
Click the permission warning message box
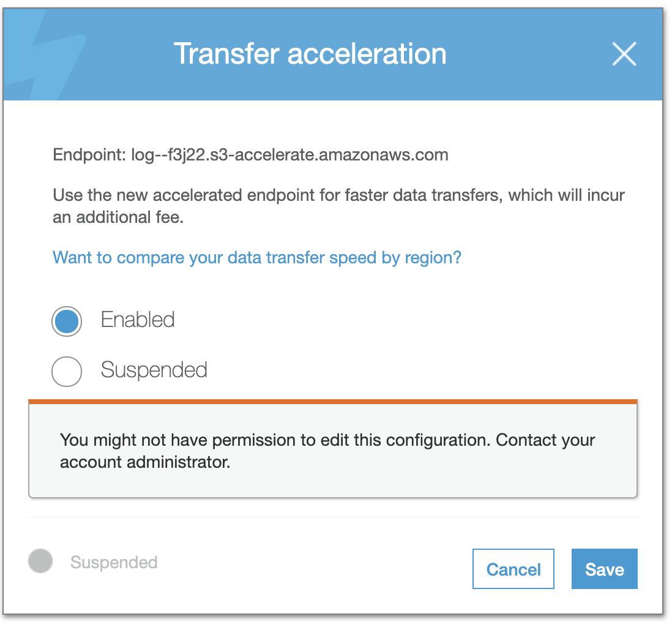pos(334,451)
